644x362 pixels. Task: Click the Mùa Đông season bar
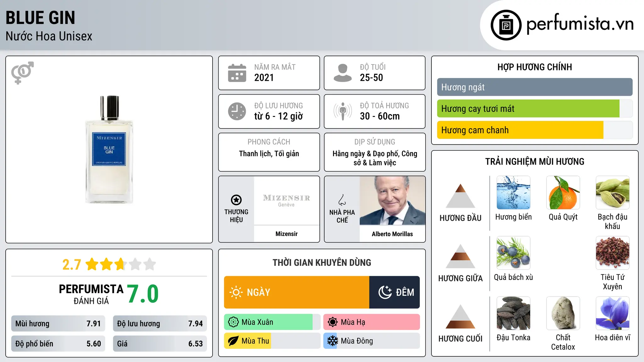coord(372,341)
